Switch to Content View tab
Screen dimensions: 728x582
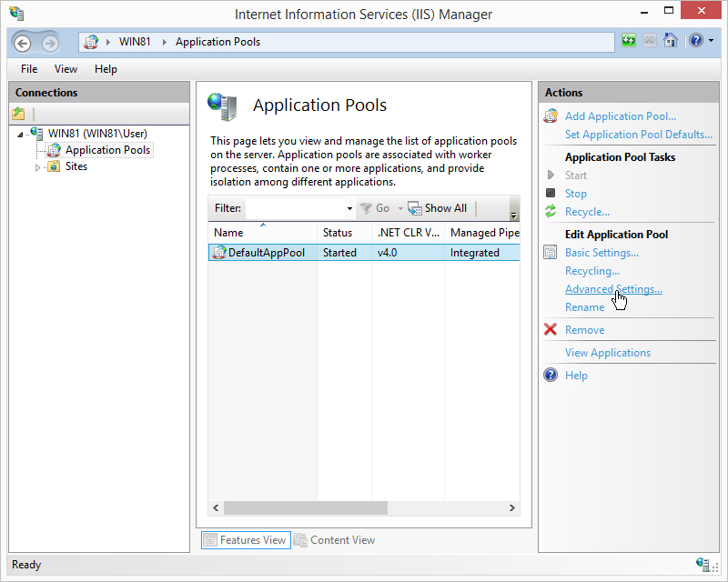[x=335, y=540]
